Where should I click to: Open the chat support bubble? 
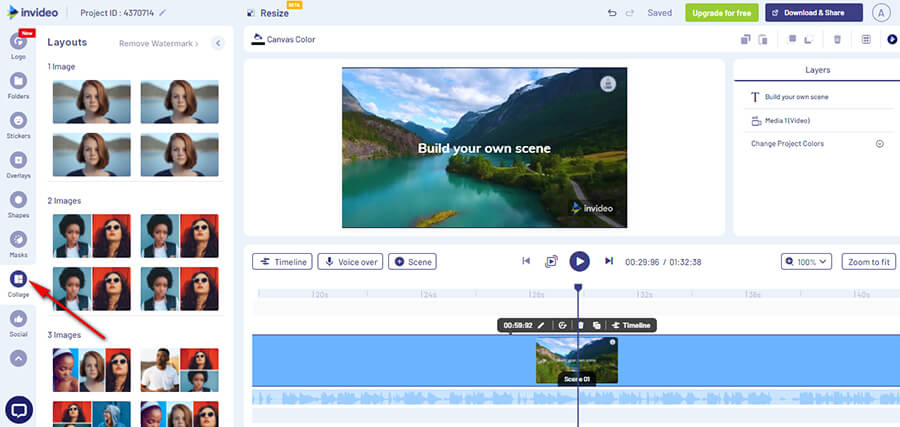[18, 409]
